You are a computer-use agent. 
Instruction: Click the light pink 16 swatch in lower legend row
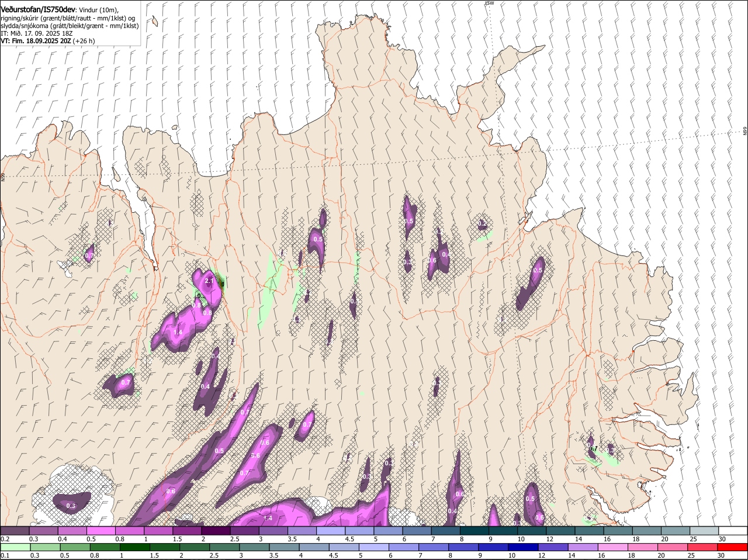coord(612,547)
